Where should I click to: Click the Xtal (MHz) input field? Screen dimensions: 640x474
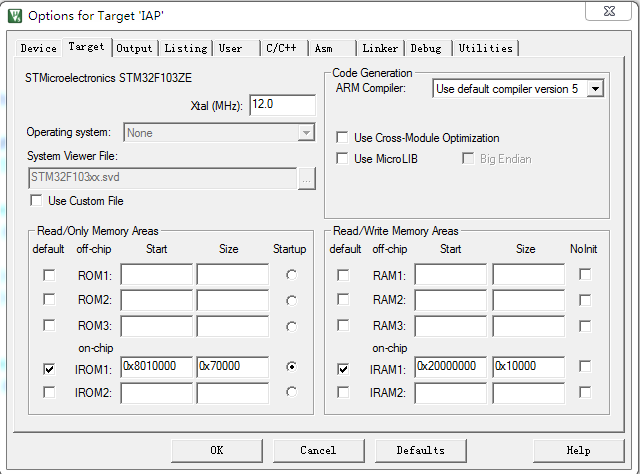(282, 105)
